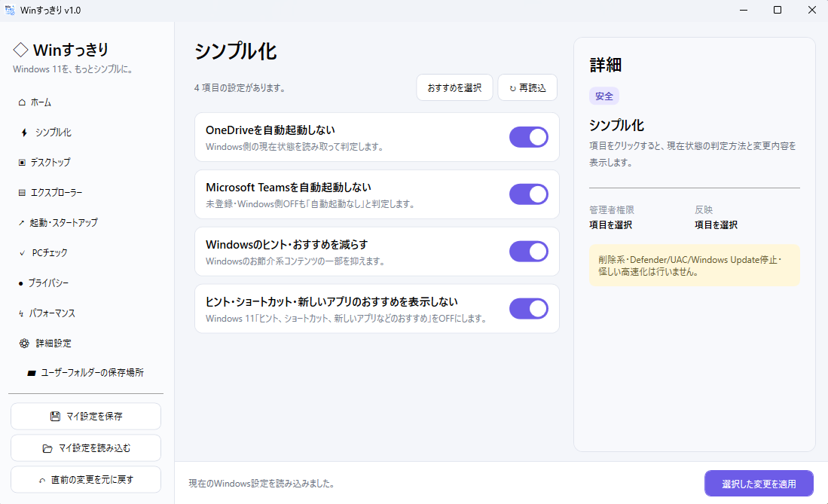Click 選択した変更を適用 button
The height and width of the screenshot is (504, 828).
coord(759,484)
